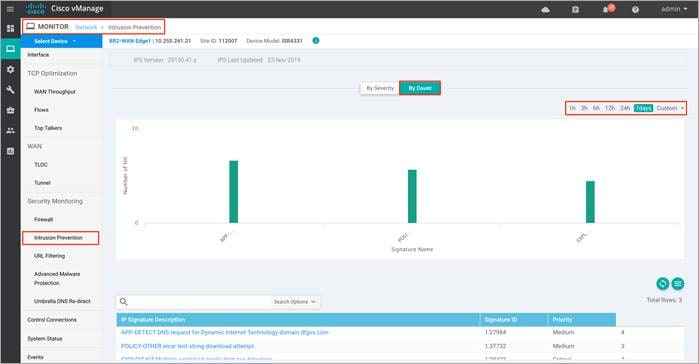Click the green refresh button
699x364 pixels.
662,283
